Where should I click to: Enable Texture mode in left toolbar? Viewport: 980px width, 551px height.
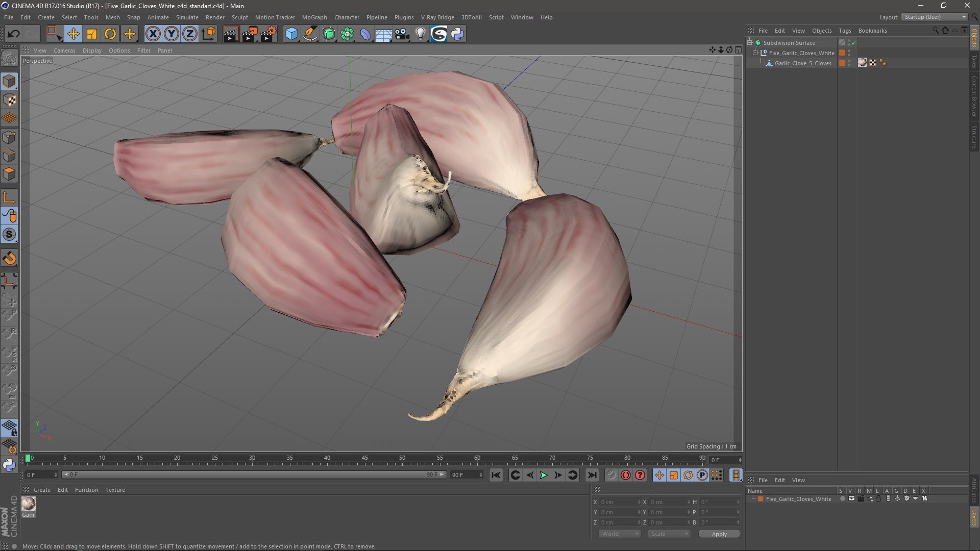click(x=9, y=100)
